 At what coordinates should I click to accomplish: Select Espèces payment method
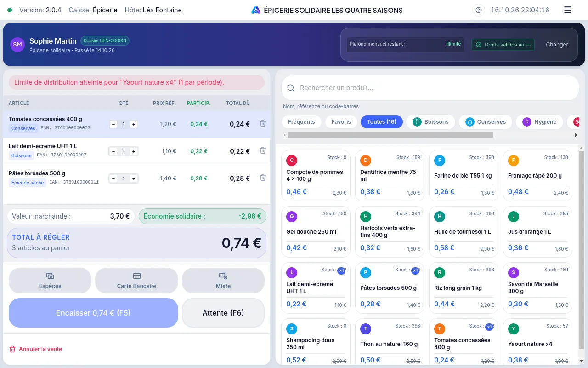pos(50,281)
